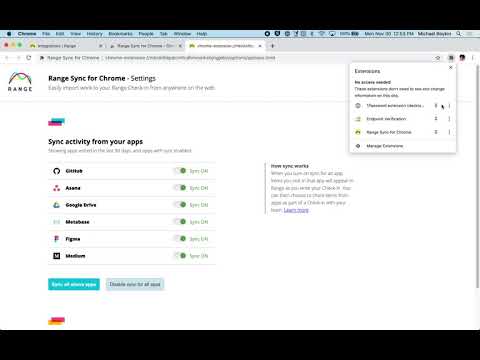This screenshot has width=480, height=360.
Task: Click the Endpoint Verification entry
Action: [x=386, y=119]
